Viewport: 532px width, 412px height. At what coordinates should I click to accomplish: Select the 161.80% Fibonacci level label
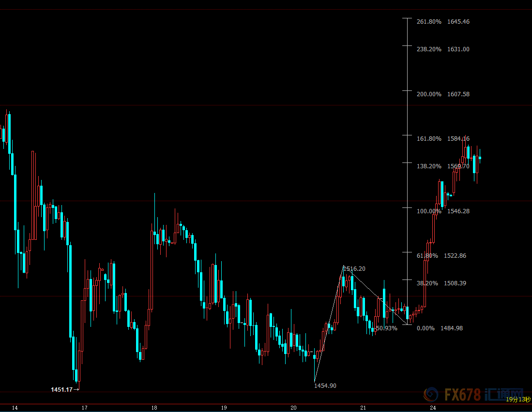pos(429,139)
